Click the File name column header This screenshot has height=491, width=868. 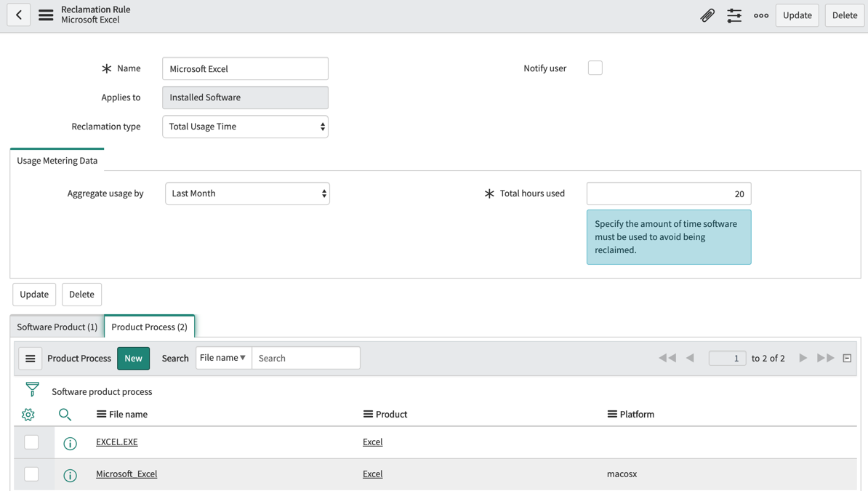[x=129, y=415]
